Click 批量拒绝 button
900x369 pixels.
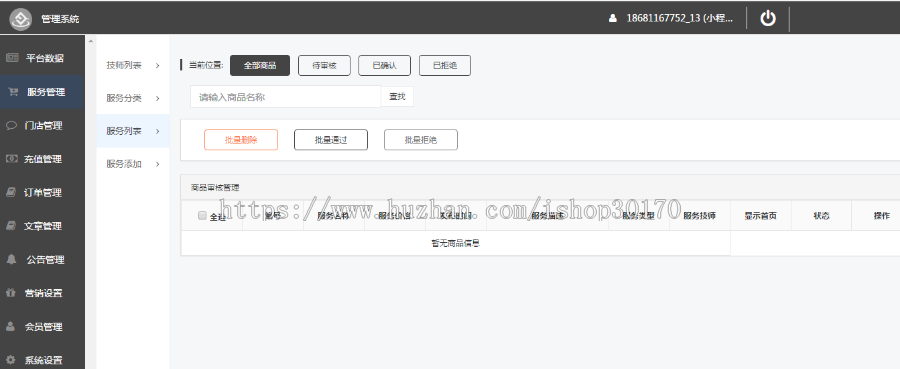(421, 139)
